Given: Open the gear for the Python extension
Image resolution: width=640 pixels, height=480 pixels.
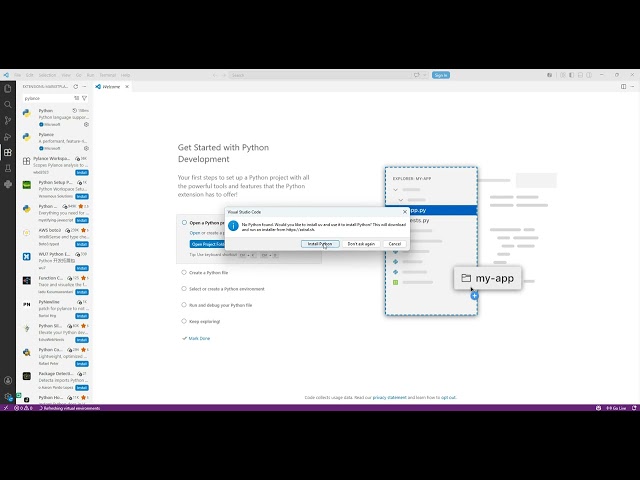Looking at the screenshot, I should (x=86, y=124).
